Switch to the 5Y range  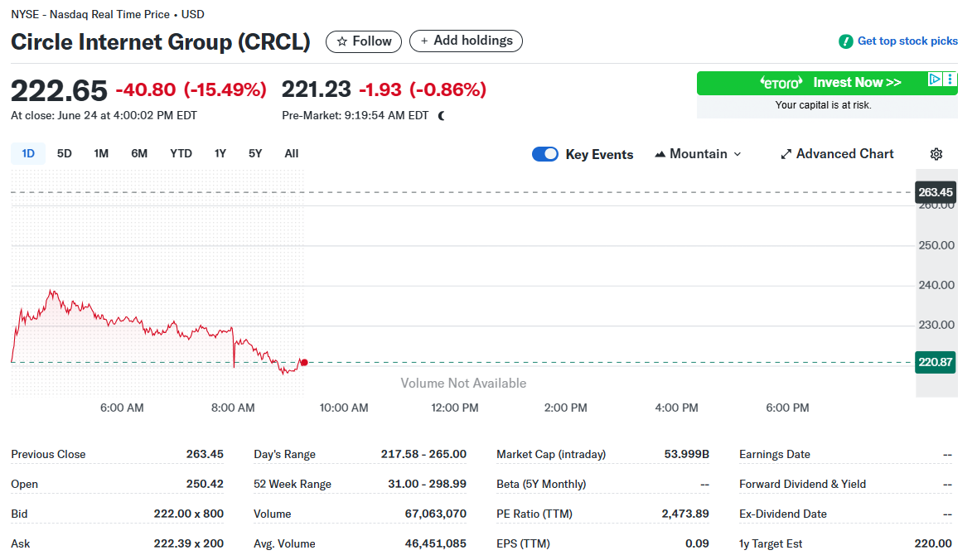coord(255,153)
